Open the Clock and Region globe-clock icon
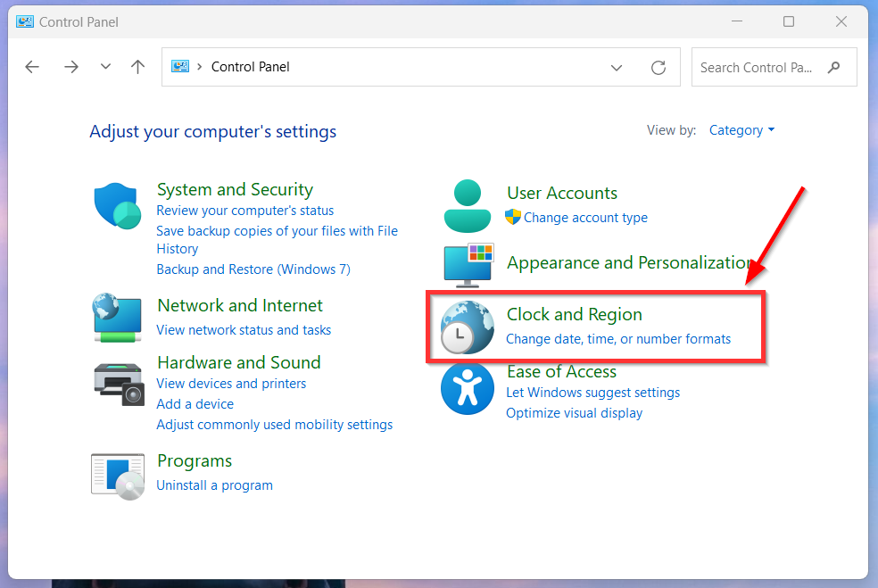Screen dimensions: 878x588 [467, 327]
